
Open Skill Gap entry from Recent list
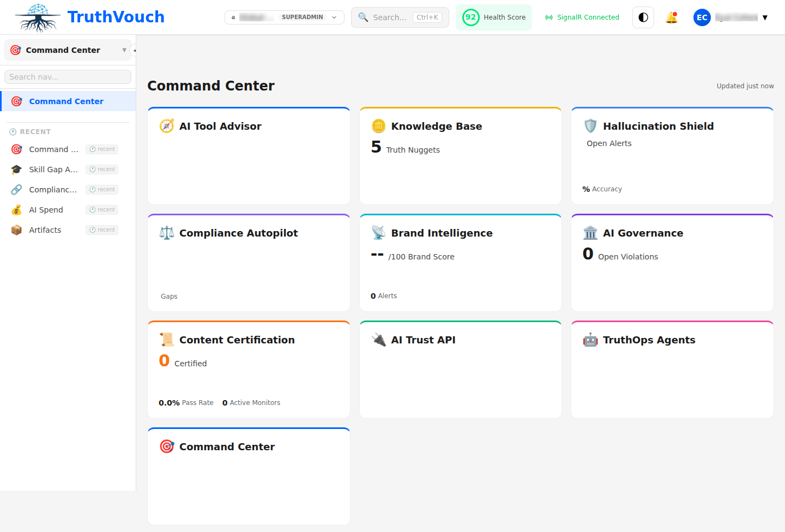pyautogui.click(x=53, y=169)
